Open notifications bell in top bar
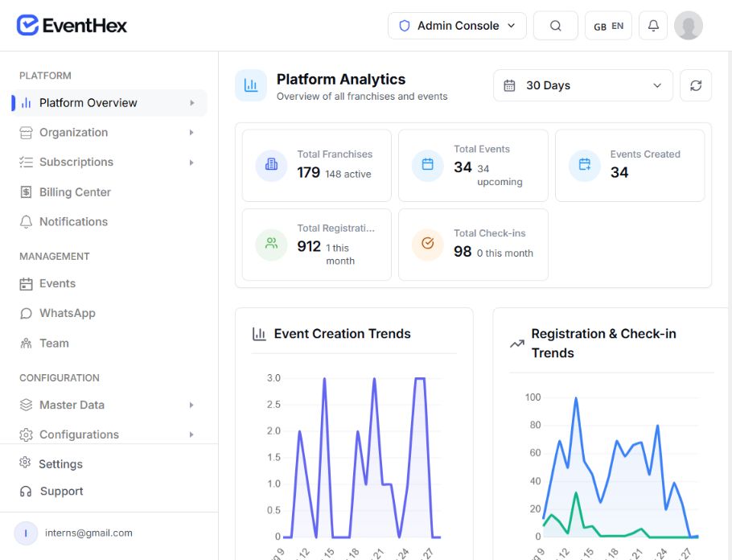Viewport: 732px width, 560px height. coord(653,26)
